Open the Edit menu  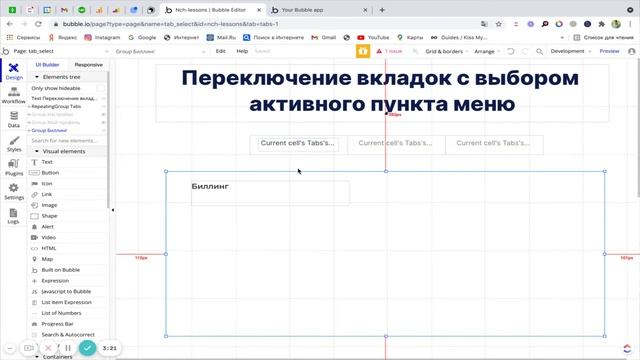tap(220, 51)
